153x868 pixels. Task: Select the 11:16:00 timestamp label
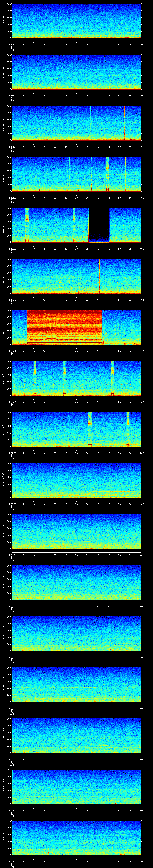(x=12, y=147)
